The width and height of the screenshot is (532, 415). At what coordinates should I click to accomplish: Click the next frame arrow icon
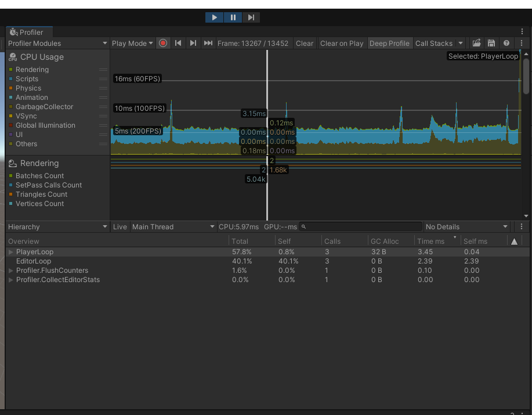pos(193,43)
